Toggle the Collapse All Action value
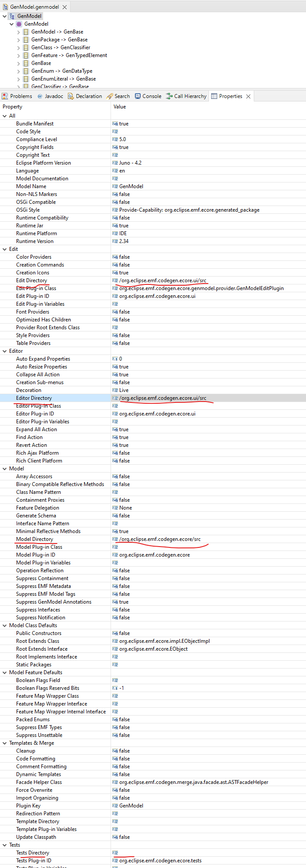This screenshot has height=868, width=306. pos(124,375)
